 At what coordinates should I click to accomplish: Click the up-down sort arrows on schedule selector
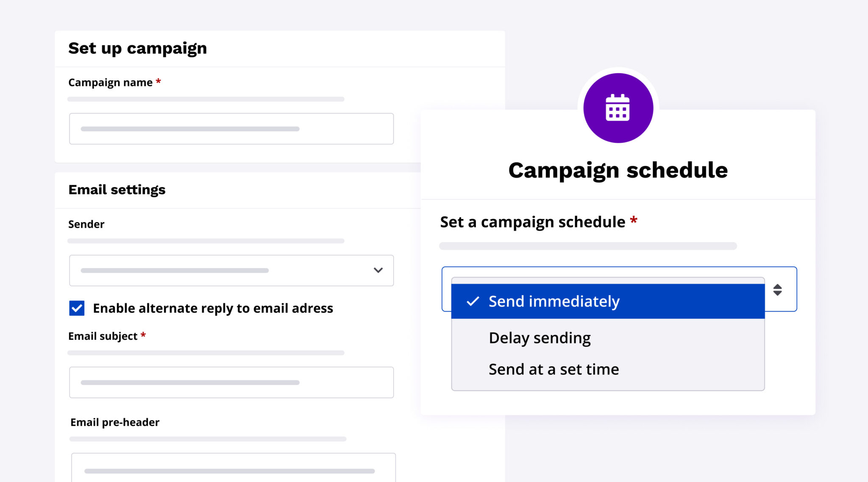[x=778, y=290]
